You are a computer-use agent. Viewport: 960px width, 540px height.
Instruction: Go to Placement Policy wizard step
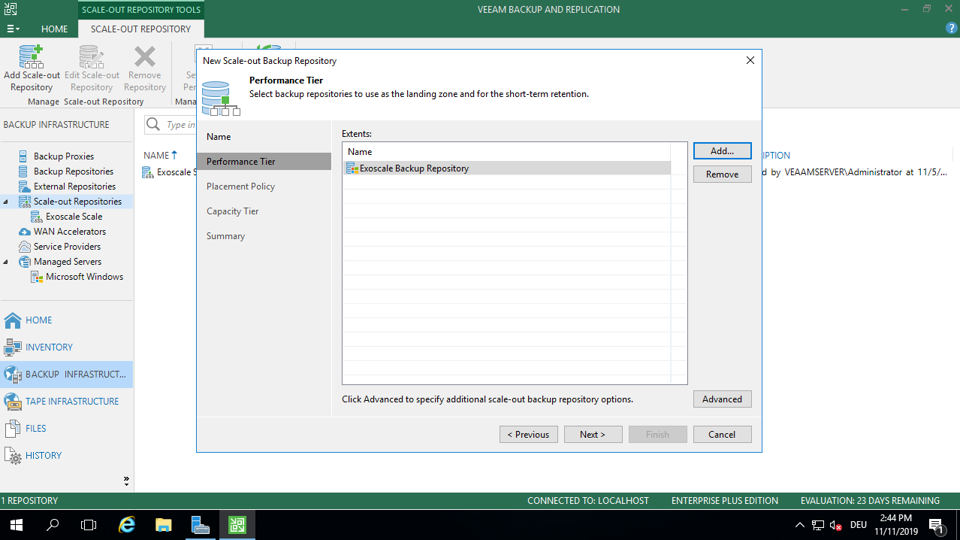240,186
